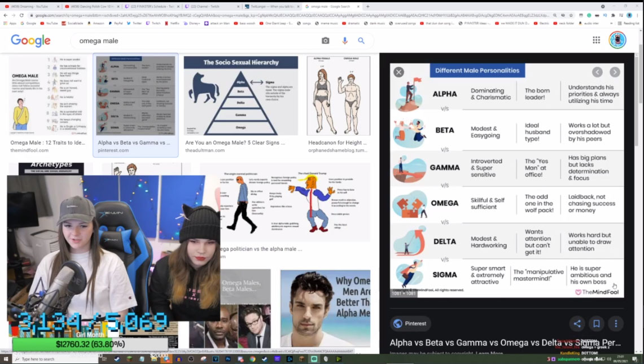Open Socialblade bookmark
Viewport: 644px width, 364px height.
[72, 23]
